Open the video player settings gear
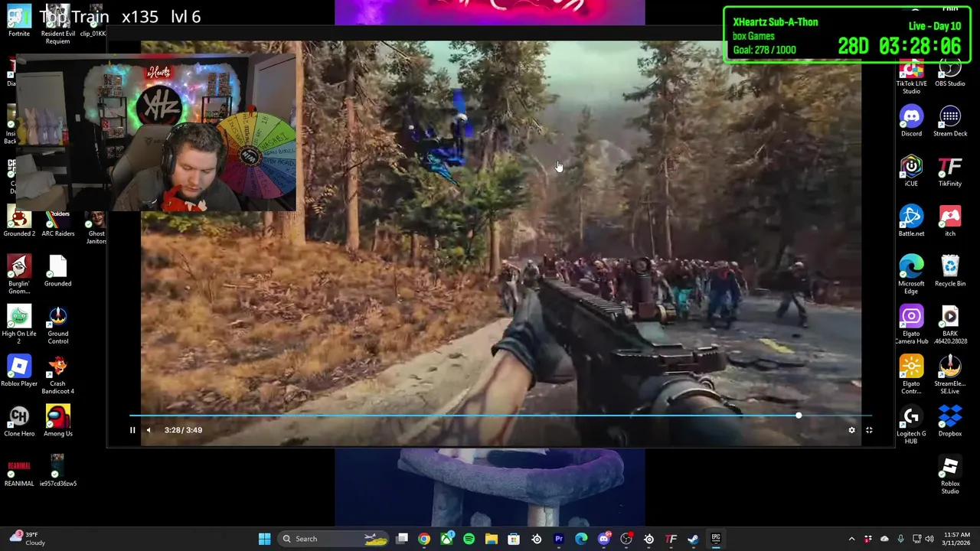The width and height of the screenshot is (980, 551). (x=851, y=430)
